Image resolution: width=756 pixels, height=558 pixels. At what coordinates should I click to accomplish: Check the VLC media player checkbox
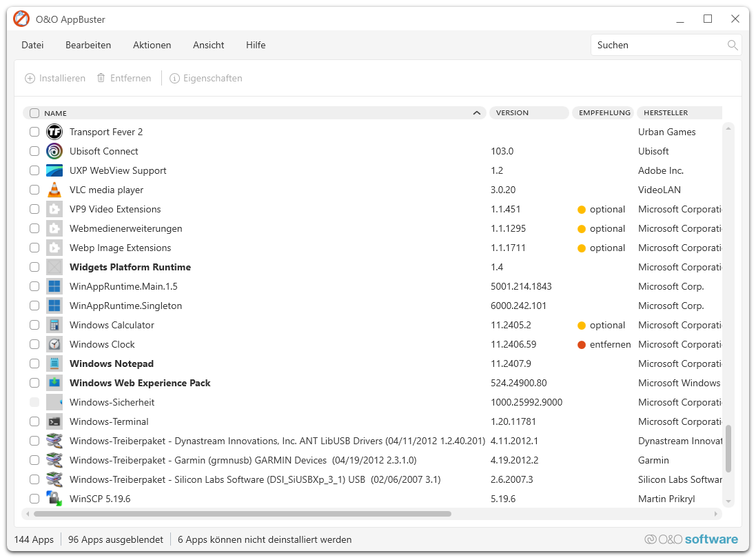pos(34,190)
